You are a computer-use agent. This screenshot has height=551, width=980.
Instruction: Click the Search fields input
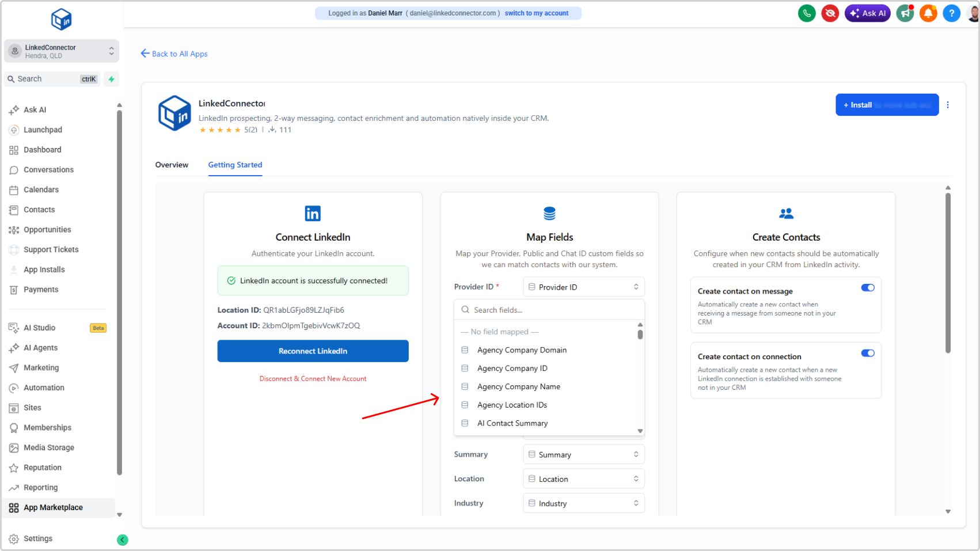click(x=549, y=310)
